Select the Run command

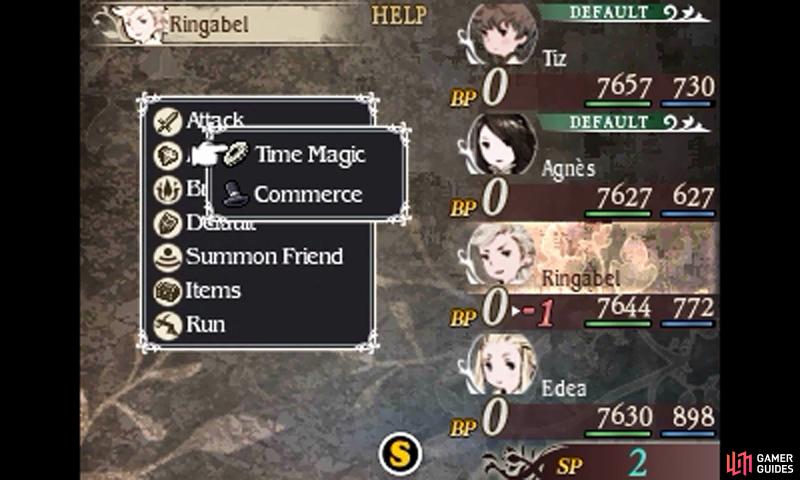tap(206, 324)
